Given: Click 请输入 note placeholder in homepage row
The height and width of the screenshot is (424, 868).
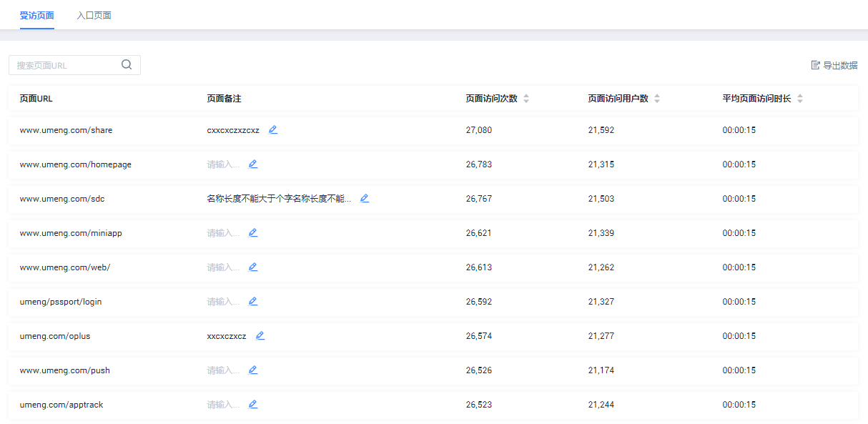Looking at the screenshot, I should pyautogui.click(x=223, y=164).
